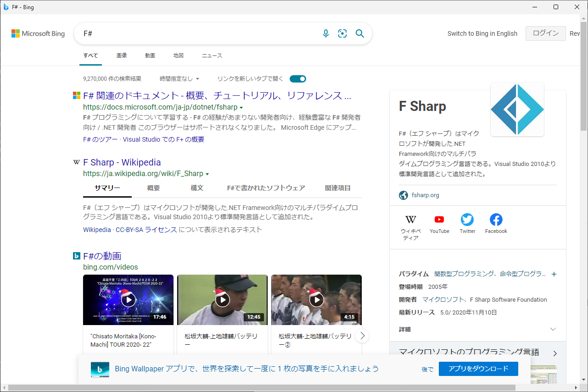Switch to the 画像 search tab
This screenshot has height=392, width=588.
122,55
